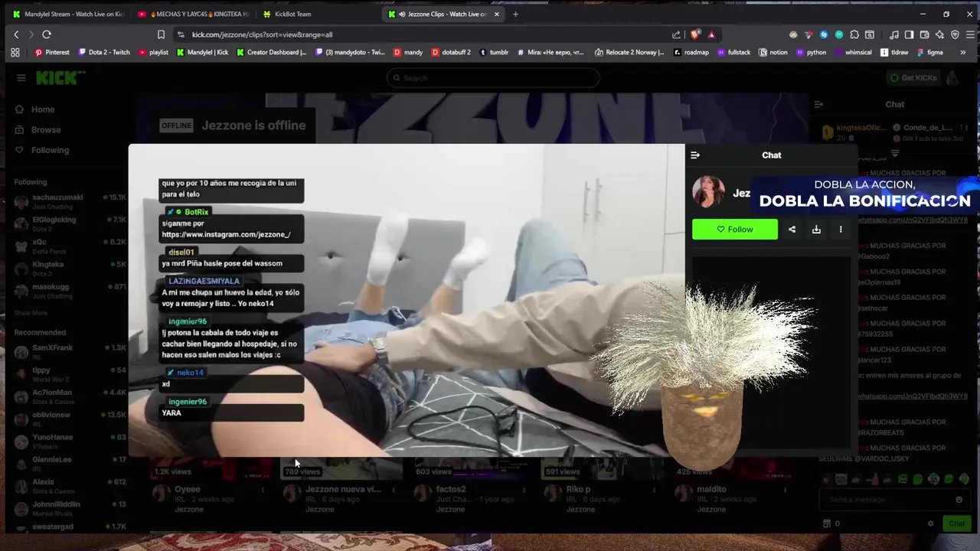Click the Kick logo
980x551 pixels.
[x=58, y=78]
